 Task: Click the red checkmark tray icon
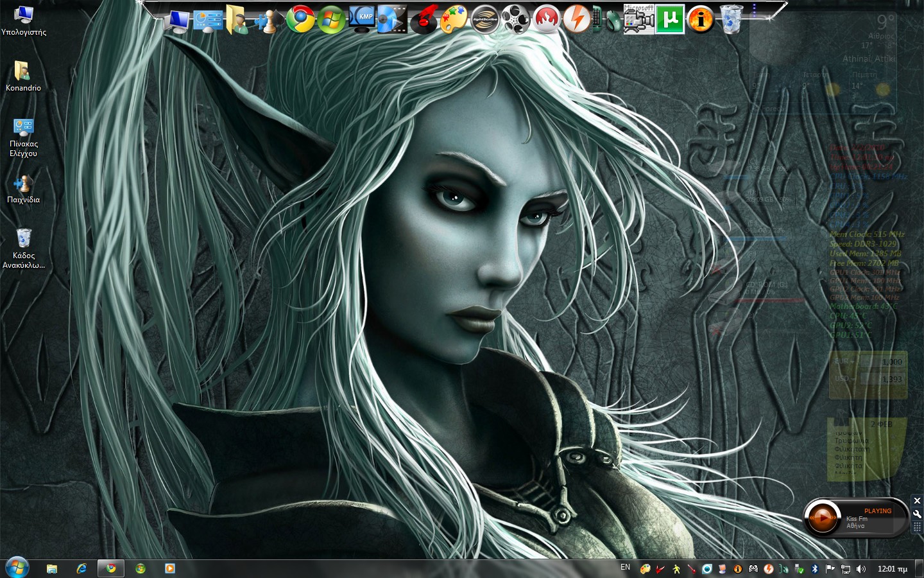point(660,569)
